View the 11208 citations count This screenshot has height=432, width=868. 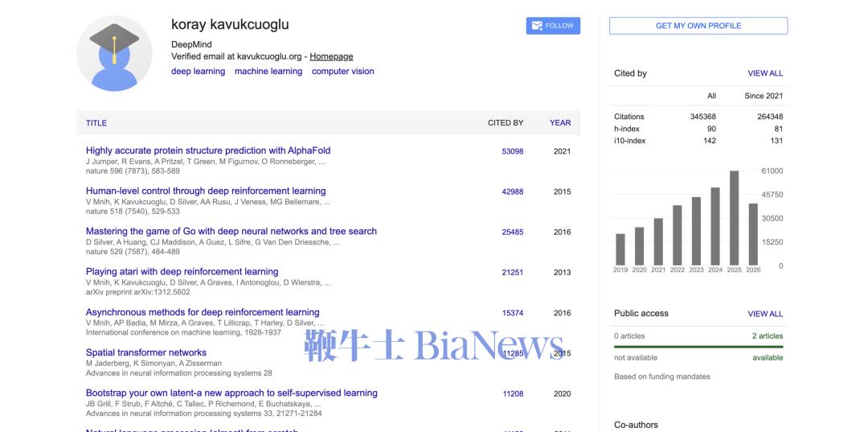tap(513, 393)
